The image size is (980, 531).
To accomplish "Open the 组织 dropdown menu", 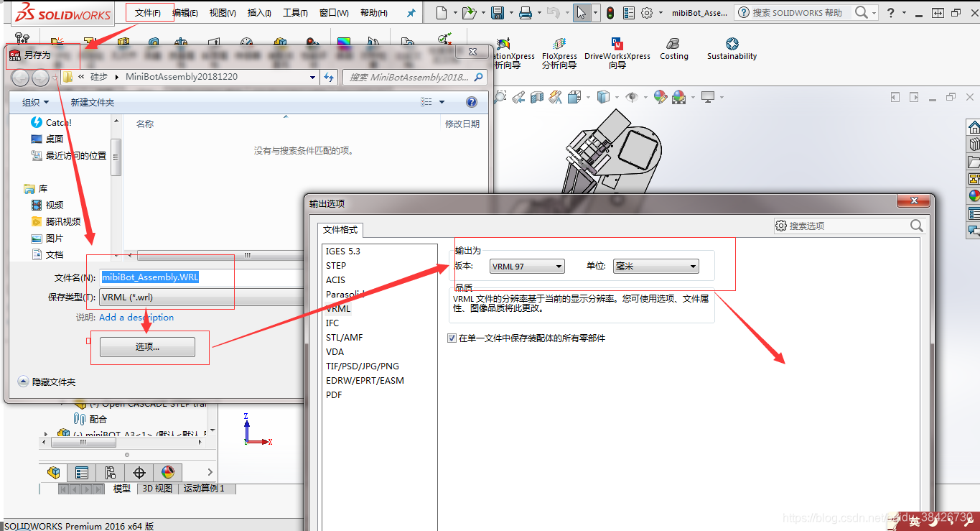I will click(x=36, y=103).
